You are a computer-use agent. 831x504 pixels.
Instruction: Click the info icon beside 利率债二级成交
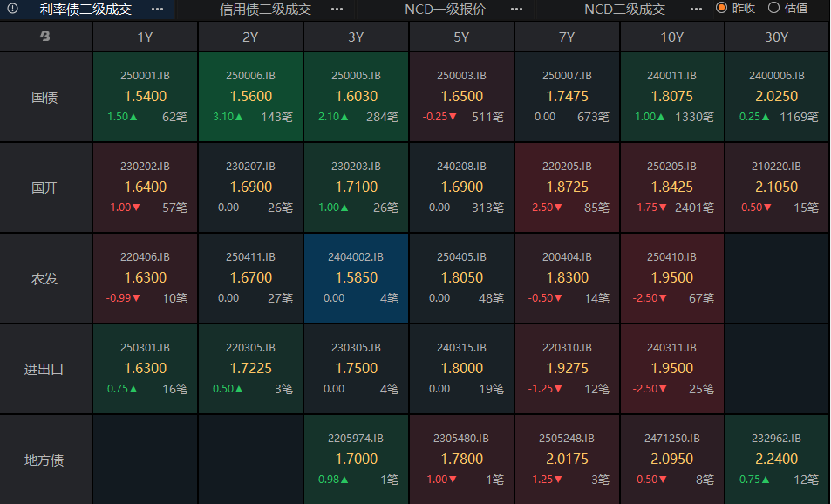pyautogui.click(x=12, y=9)
